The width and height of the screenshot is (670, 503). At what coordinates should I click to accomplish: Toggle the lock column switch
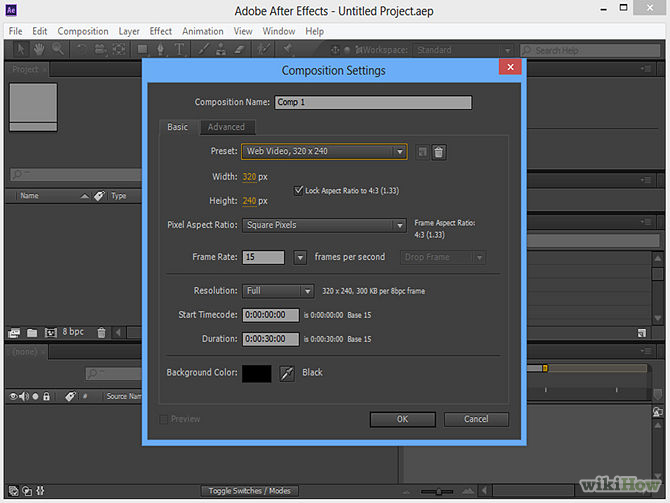[47, 397]
